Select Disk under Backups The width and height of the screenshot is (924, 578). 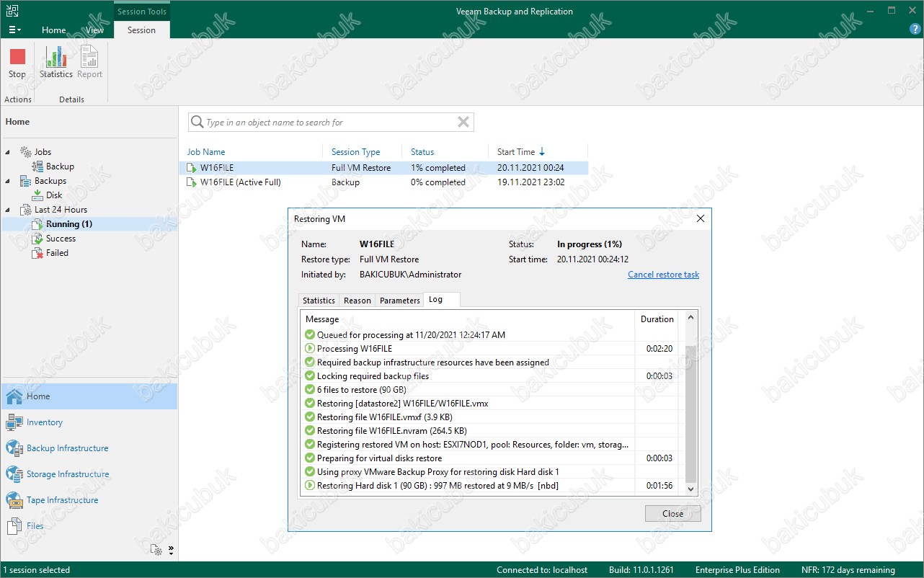pyautogui.click(x=54, y=195)
